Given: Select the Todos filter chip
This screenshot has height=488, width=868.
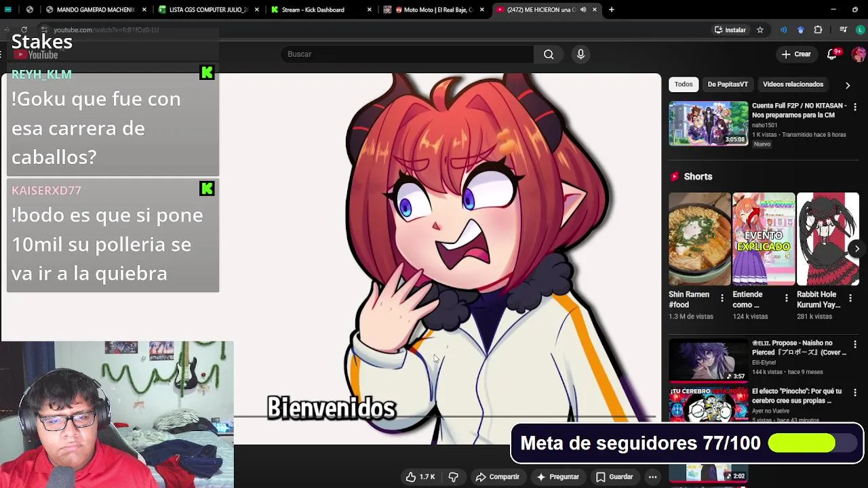Looking at the screenshot, I should [684, 84].
